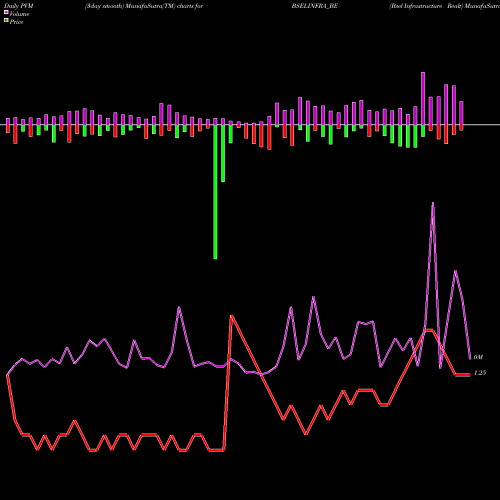Click the Volume legend color swatch

[x=6, y=12]
